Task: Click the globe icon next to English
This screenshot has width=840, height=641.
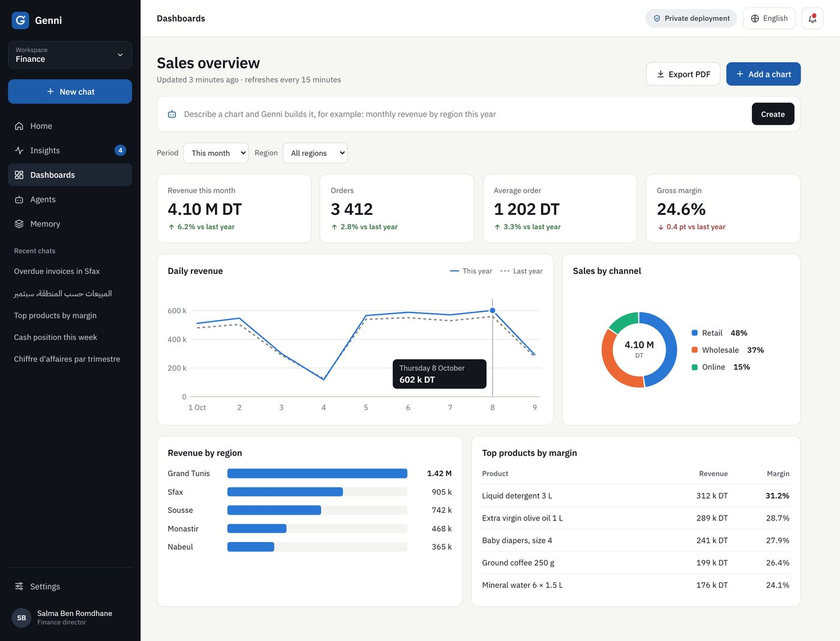Action: coord(755,19)
